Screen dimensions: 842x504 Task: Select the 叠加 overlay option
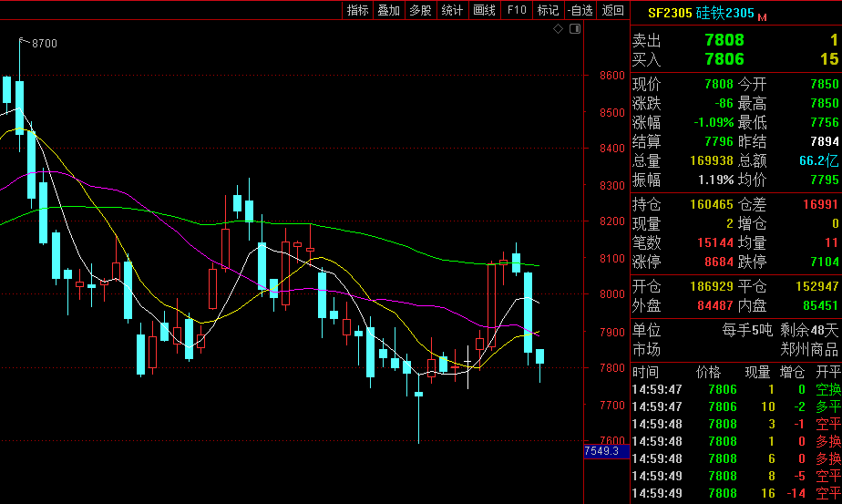coord(389,10)
